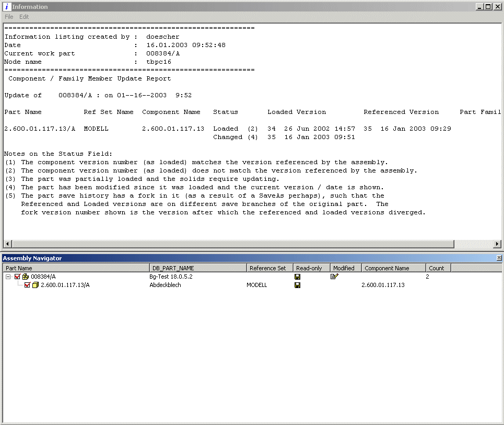Click the 'Notes on the Status Field:' line

pyautogui.click(x=58, y=154)
